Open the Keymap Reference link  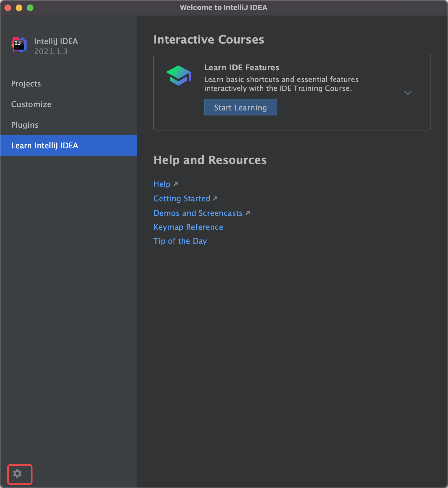188,227
